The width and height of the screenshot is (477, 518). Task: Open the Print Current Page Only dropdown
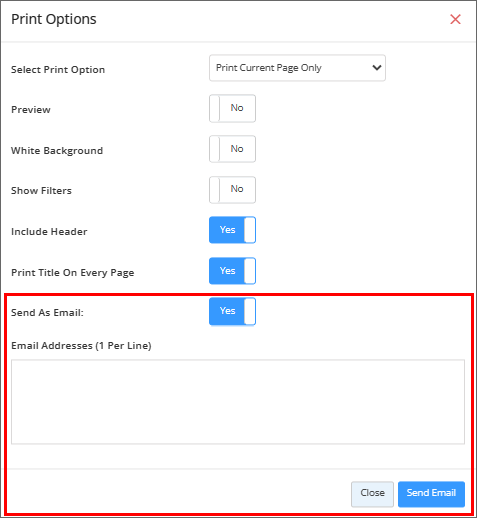point(297,68)
